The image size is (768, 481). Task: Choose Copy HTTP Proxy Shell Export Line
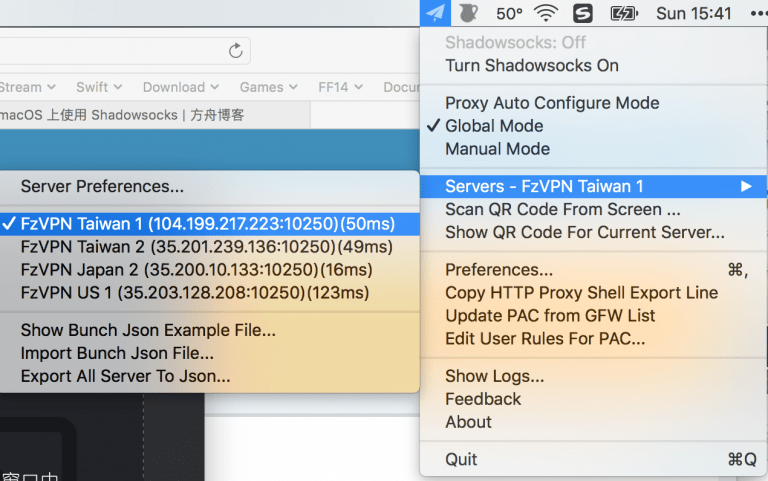click(x=594, y=293)
